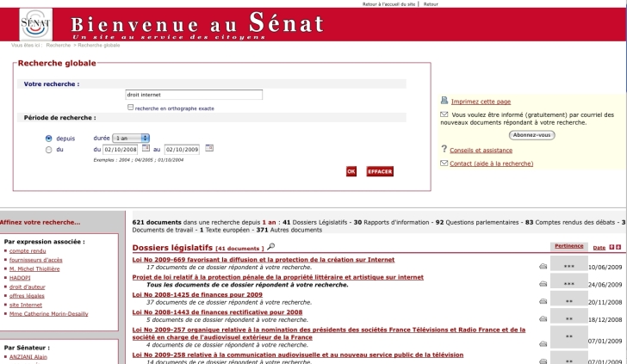Click the droit internet search field

pyautogui.click(x=194, y=95)
